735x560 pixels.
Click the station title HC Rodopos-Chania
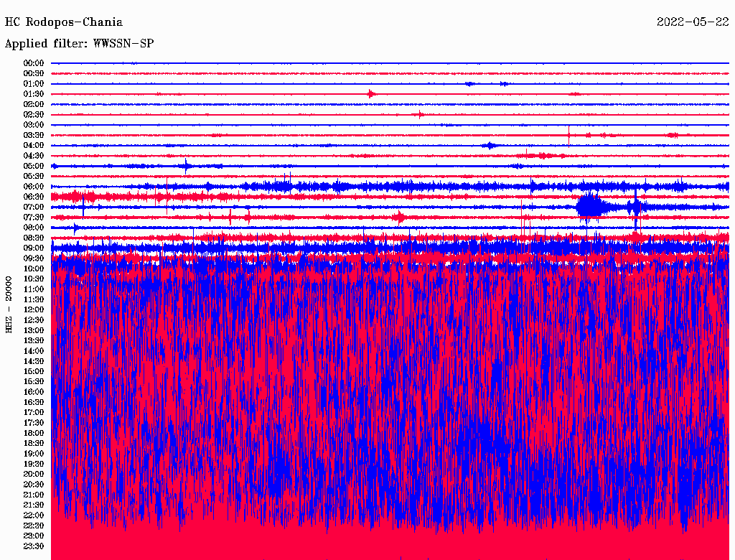point(64,22)
